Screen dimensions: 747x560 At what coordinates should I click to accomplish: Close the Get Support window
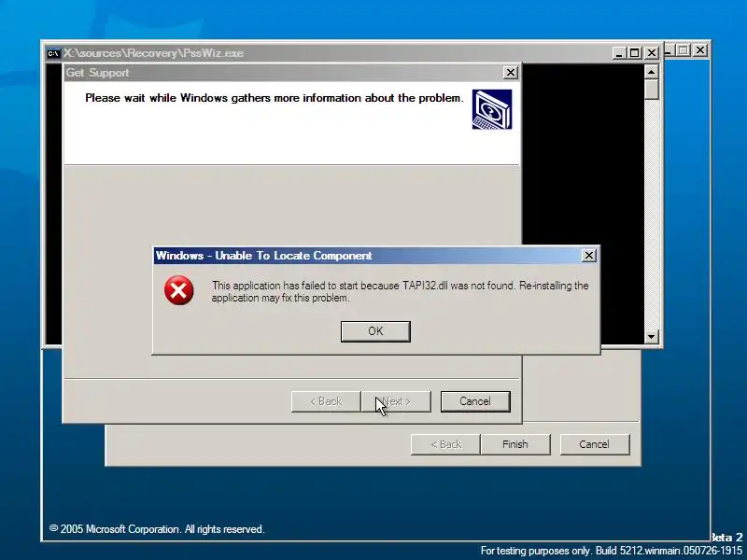pyautogui.click(x=510, y=73)
